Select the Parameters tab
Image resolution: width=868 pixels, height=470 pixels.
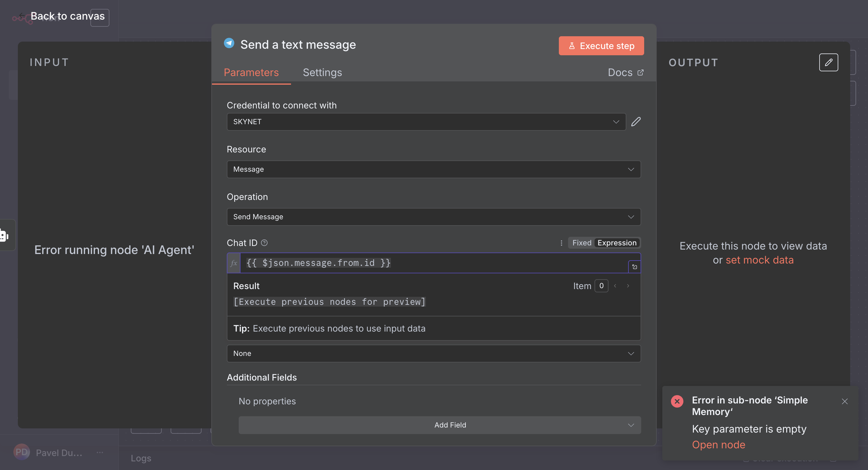point(251,72)
